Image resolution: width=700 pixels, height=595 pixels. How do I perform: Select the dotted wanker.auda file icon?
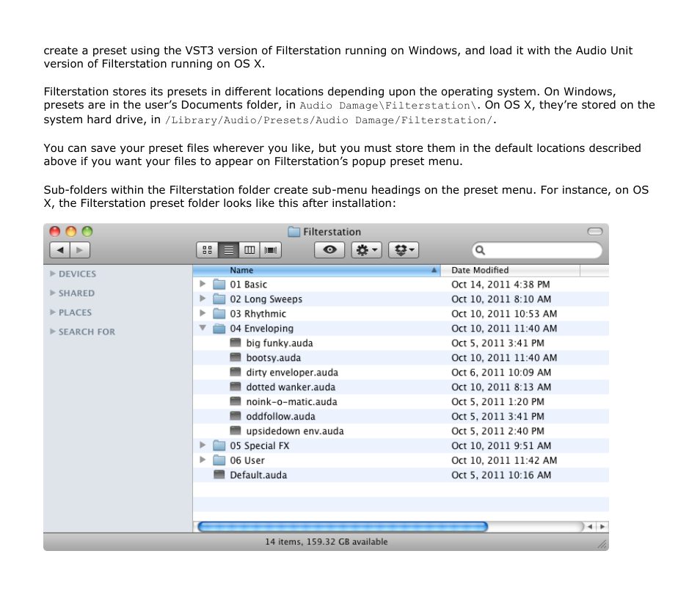click(x=236, y=387)
